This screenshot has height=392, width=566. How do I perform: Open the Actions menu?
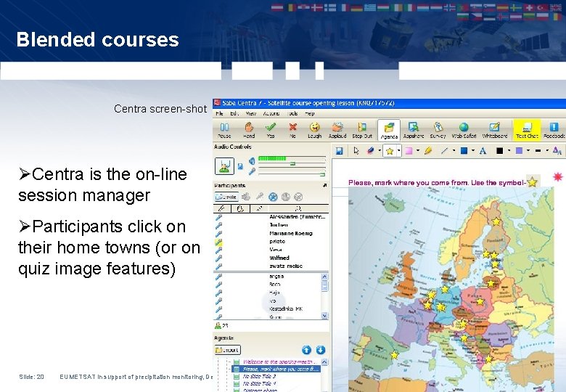coord(271,113)
